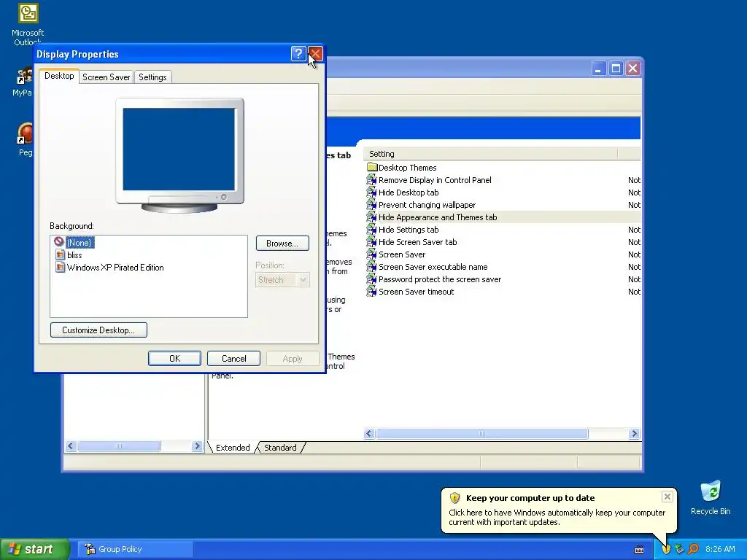This screenshot has width=747, height=560.
Task: Click the Windows Update shield tray icon
Action: (x=666, y=549)
